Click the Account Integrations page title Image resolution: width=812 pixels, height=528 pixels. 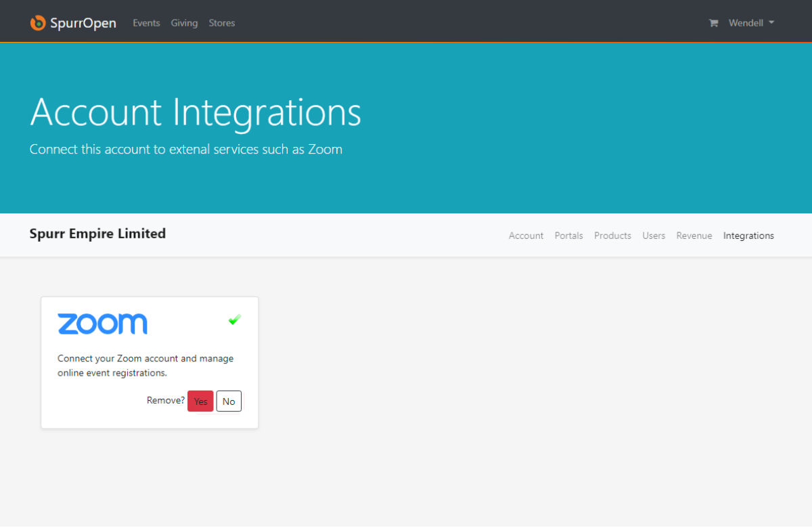(196, 112)
